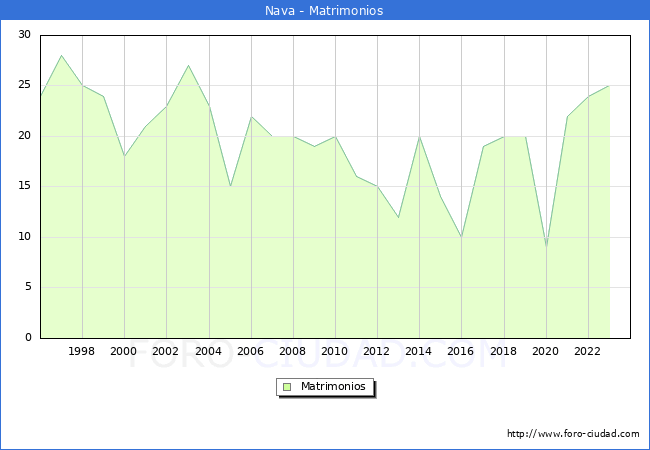The height and width of the screenshot is (450, 650).
Task: Select the 2012 x-axis label
Action: tap(377, 352)
